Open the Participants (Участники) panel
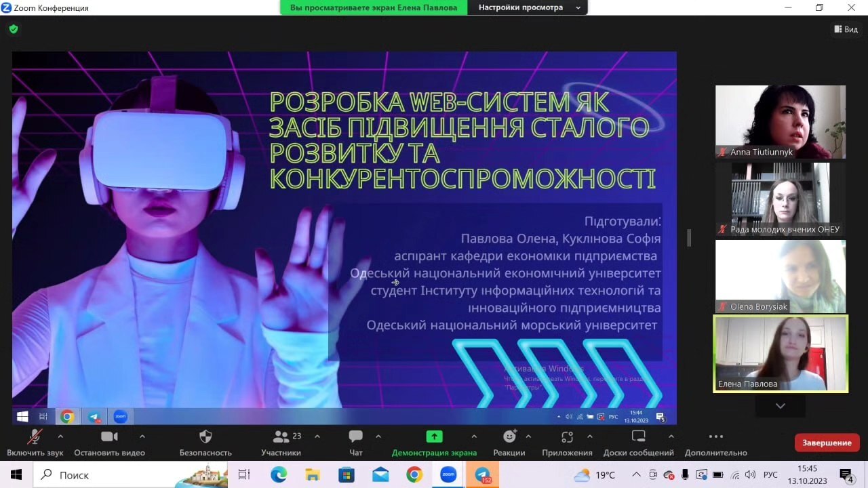The height and width of the screenshot is (488, 868). point(281,436)
